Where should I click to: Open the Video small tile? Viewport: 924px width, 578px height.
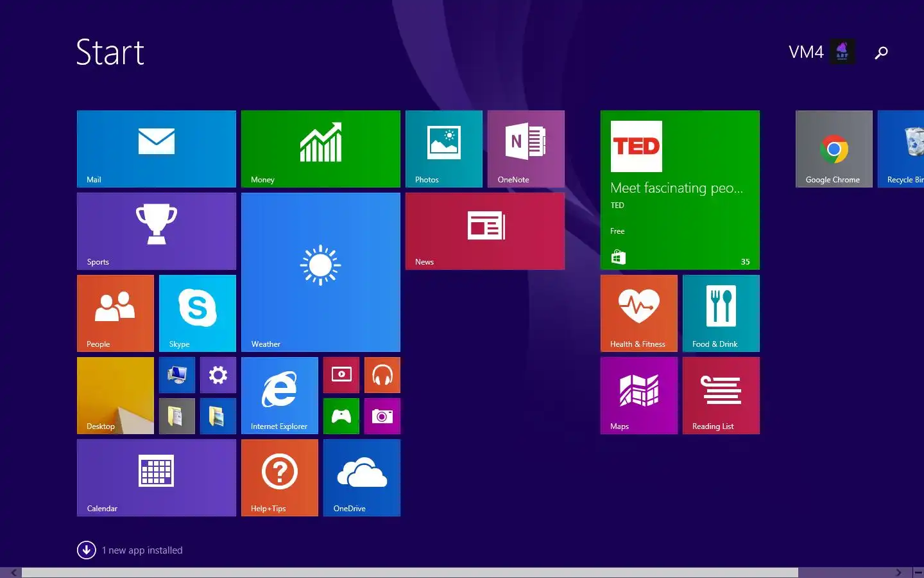click(x=341, y=375)
